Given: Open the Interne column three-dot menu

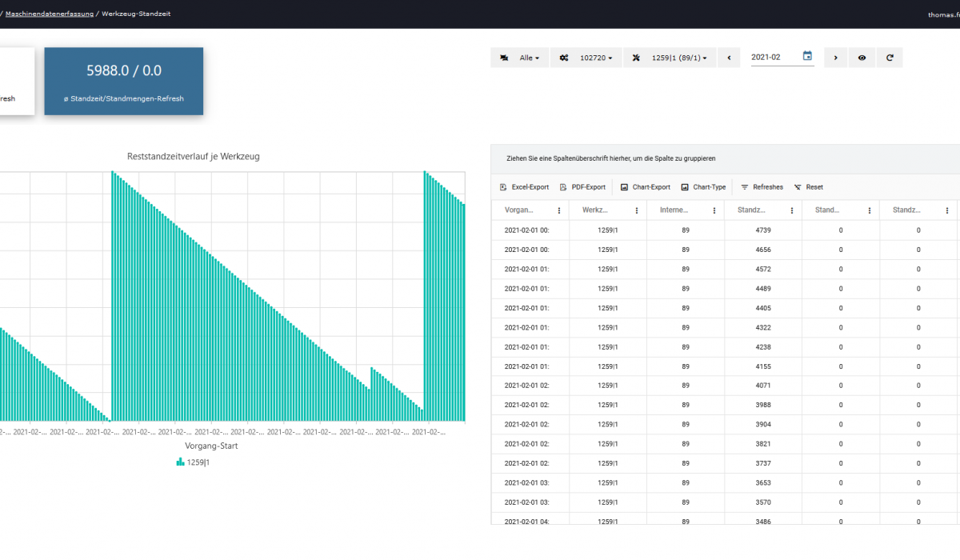Looking at the screenshot, I should click(x=714, y=210).
